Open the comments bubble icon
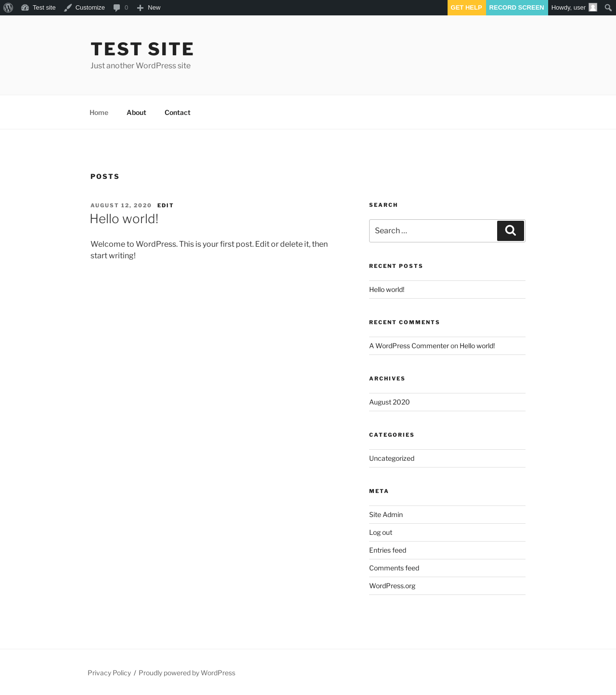Viewport: 616px width, 695px height. [116, 8]
